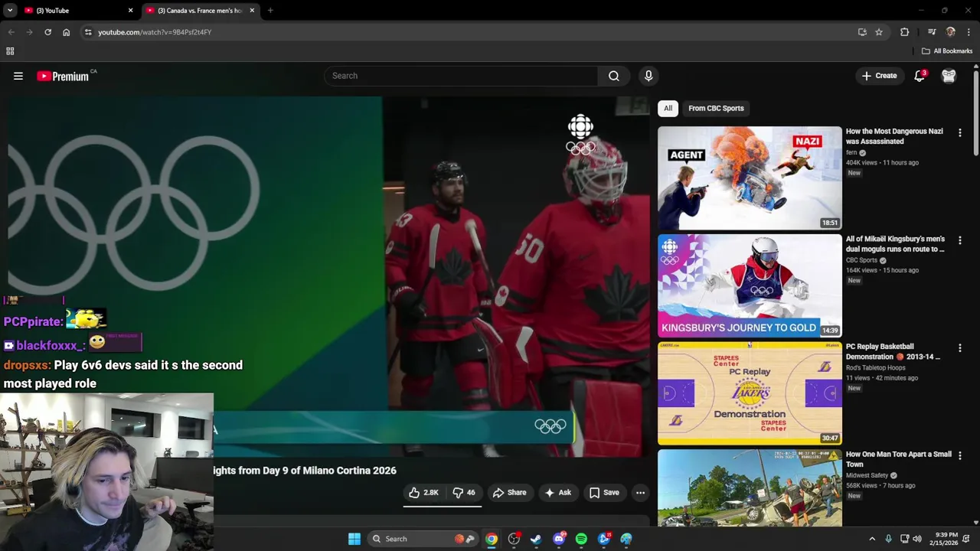Open Chrome extensions puzzle icon
This screenshot has width=980, height=551.
pos(905,32)
